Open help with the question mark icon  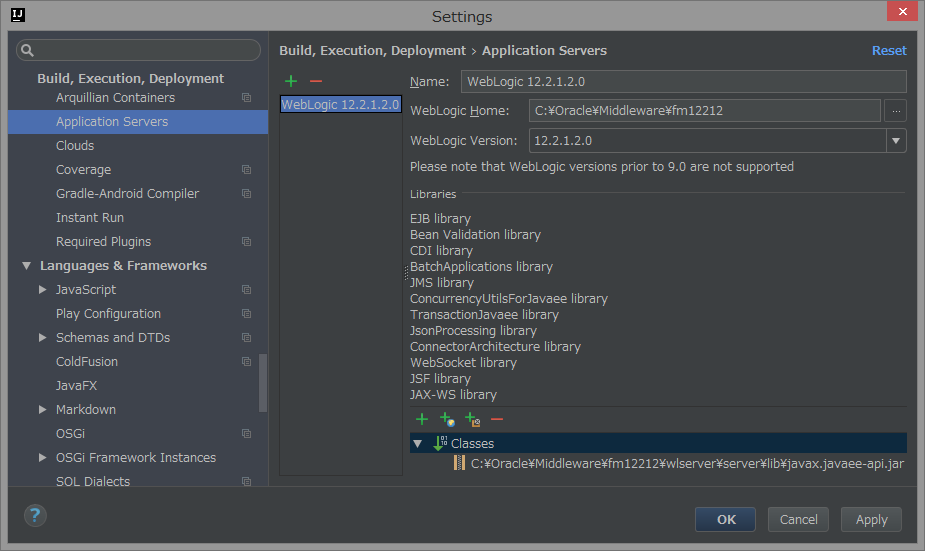pos(35,516)
